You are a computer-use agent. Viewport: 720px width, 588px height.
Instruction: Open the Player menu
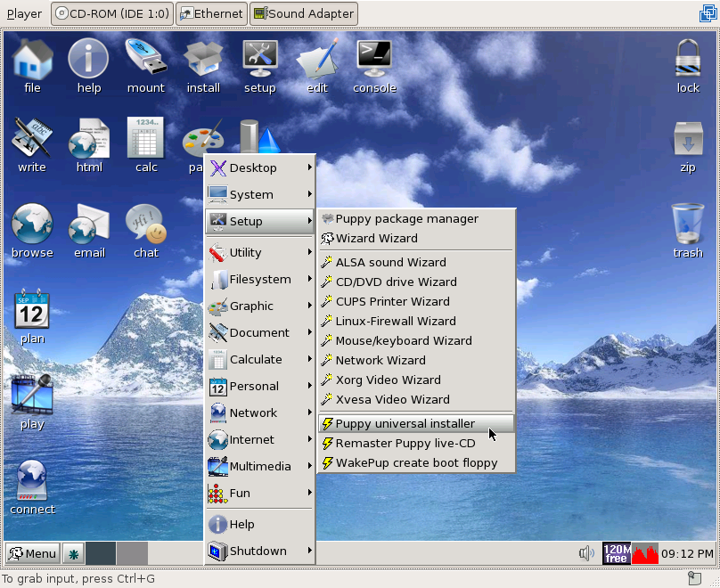(x=24, y=13)
